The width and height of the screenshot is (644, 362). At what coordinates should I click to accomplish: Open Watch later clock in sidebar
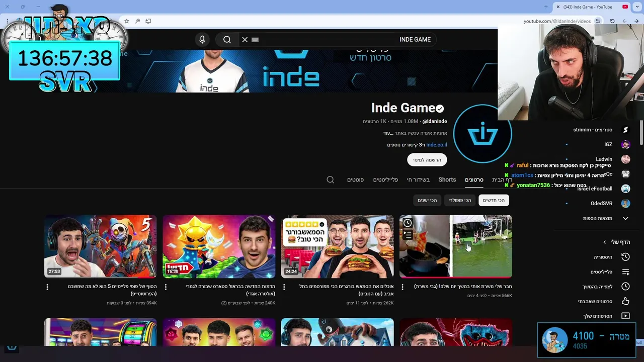tap(625, 287)
